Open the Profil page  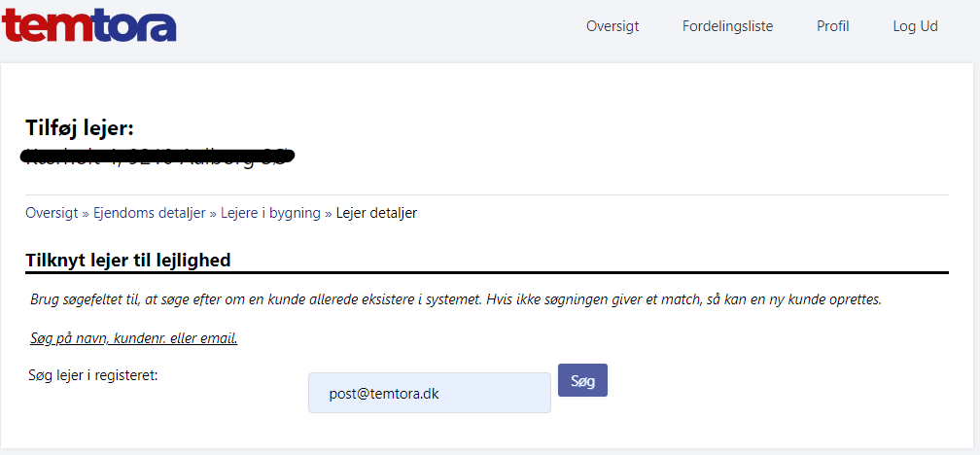tap(832, 27)
